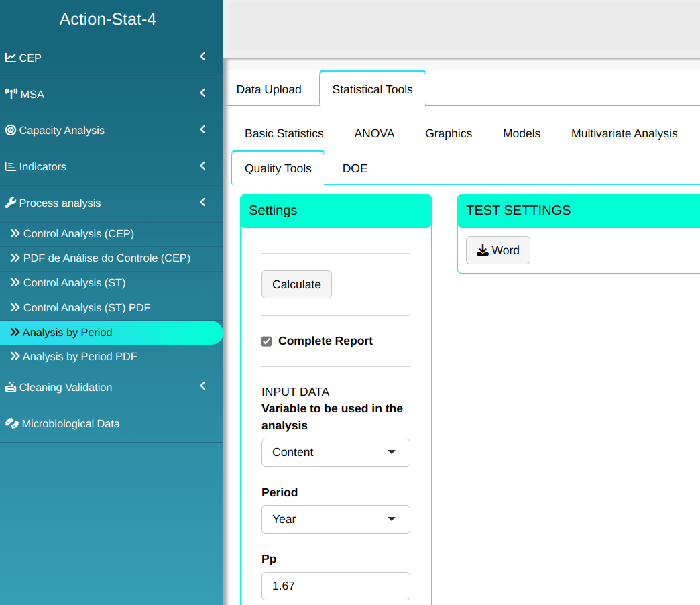Uncheck the Complete Report checkbox

click(267, 341)
